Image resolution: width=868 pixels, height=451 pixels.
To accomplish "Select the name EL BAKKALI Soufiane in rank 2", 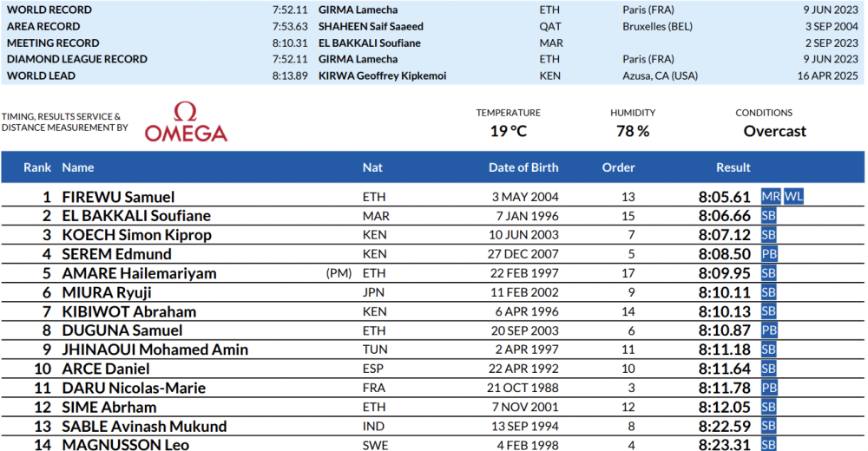I will point(136,216).
